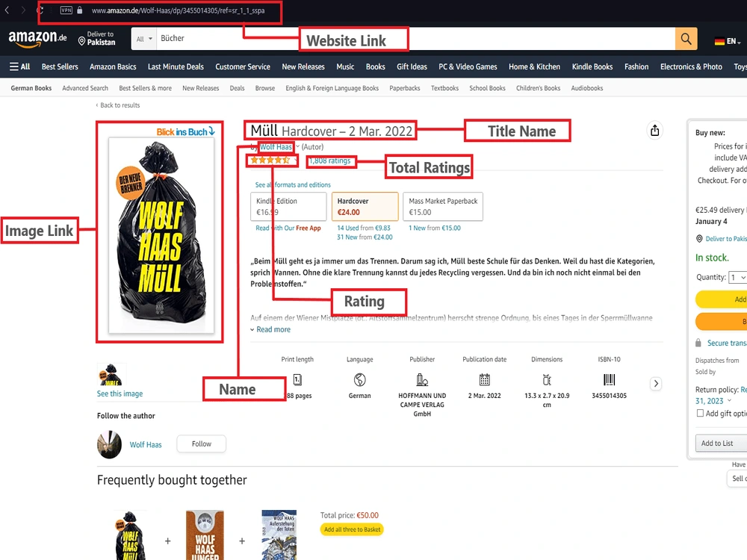Viewport: 747px width, 560px height.
Task: Click the Amazon.de logo
Action: [37, 39]
